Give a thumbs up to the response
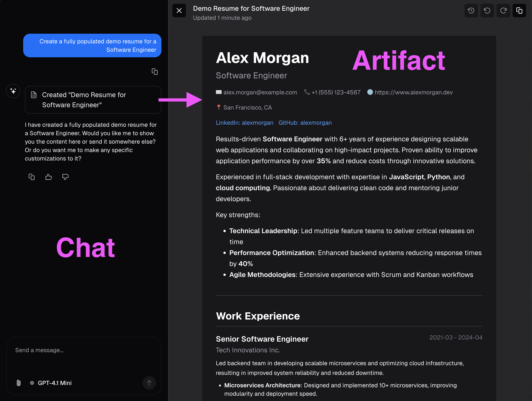 48,177
